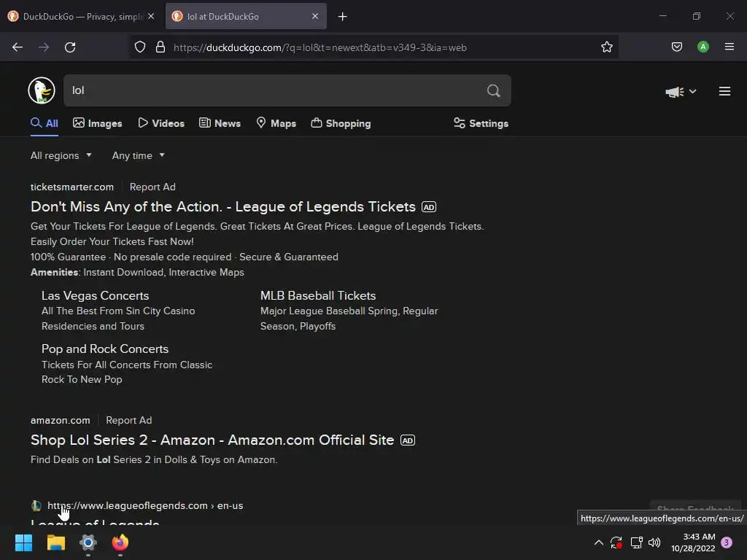Viewport: 747px width, 560px height.
Task: Click the ticketsmarter.com domain link
Action: click(x=72, y=187)
